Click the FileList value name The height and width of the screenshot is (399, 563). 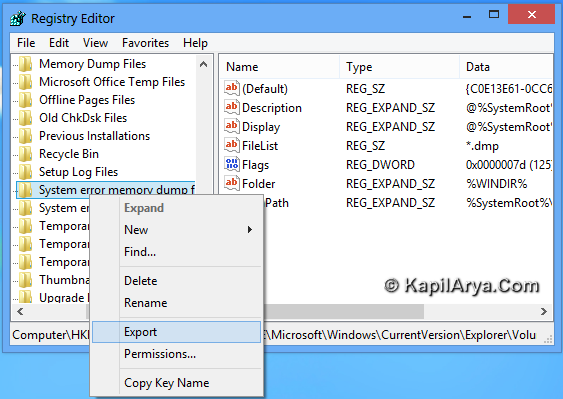click(x=260, y=146)
